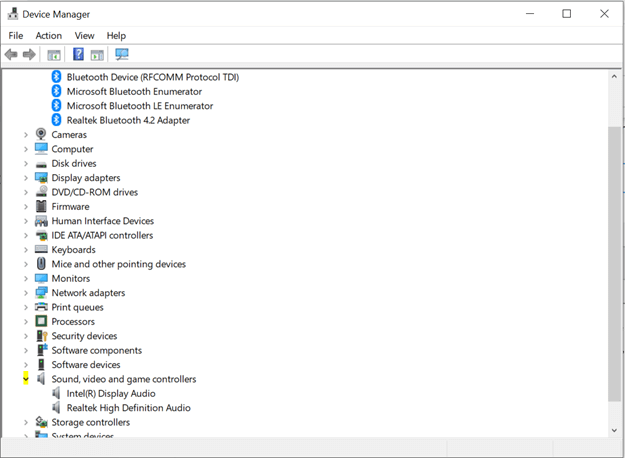This screenshot has width=625, height=458.
Task: Select Human Interface Devices label
Action: click(x=102, y=221)
